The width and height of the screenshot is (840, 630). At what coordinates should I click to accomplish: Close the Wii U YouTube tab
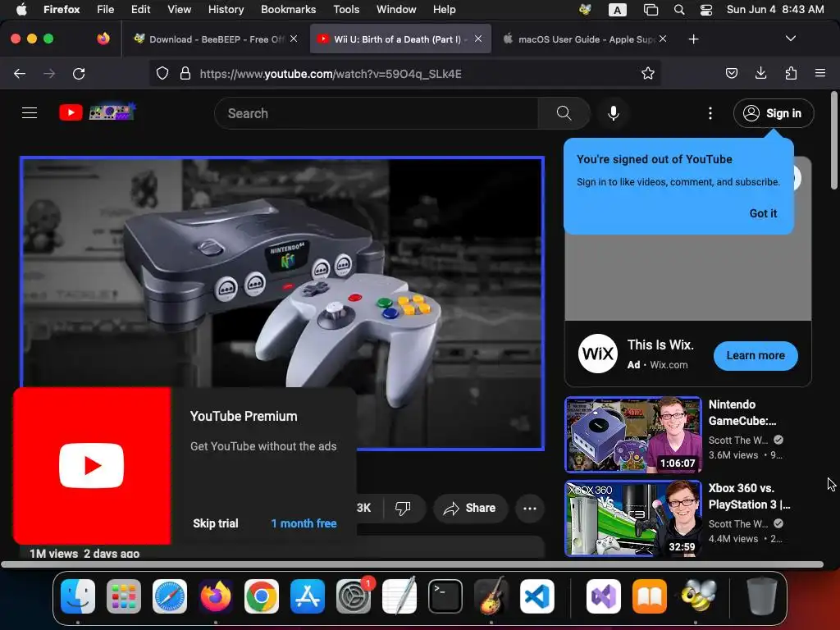point(478,39)
